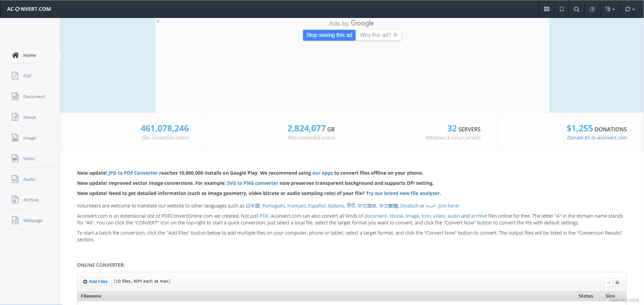Select the हिंदी language link
Screen dimensions: 644x305
click(x=351, y=206)
